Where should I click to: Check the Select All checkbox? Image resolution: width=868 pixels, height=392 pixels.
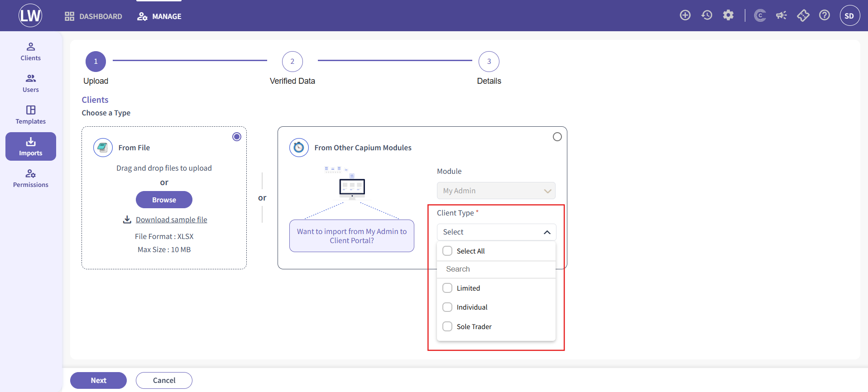click(447, 251)
